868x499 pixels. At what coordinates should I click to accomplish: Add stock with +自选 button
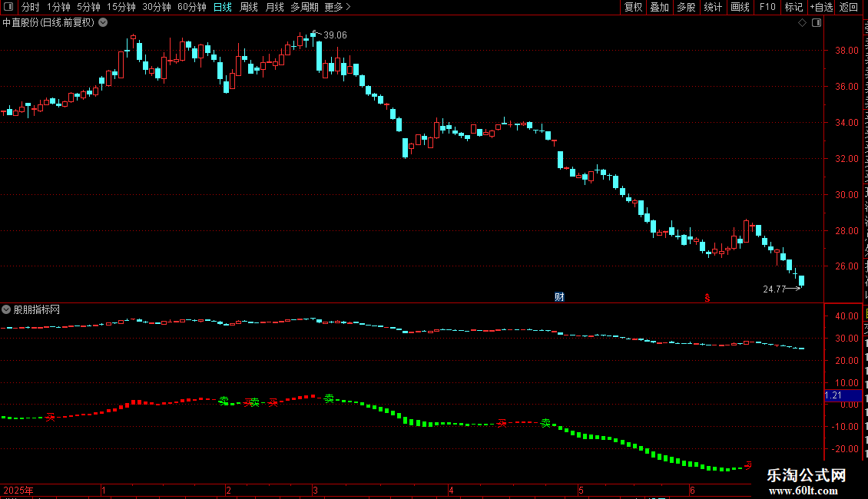[821, 7]
